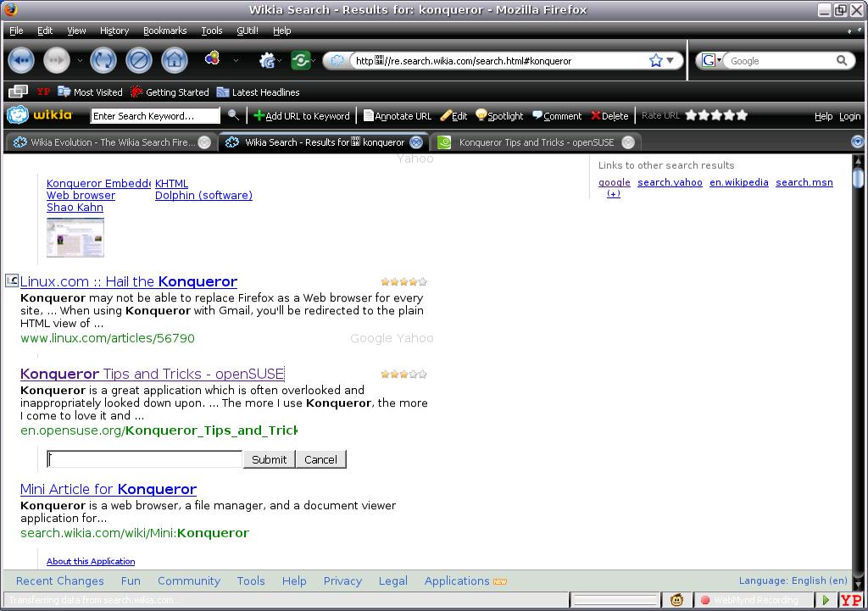Open the list all tabs button
This screenshot has width=868, height=611.
click(x=858, y=142)
